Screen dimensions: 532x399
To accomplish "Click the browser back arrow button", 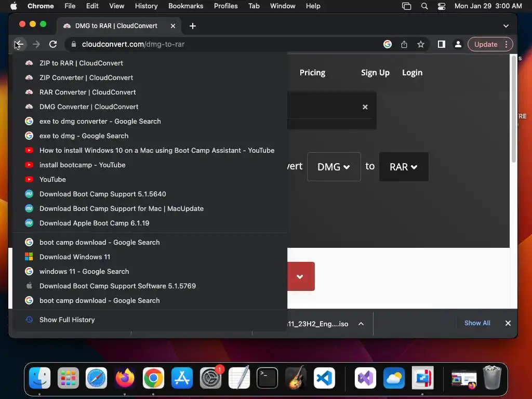I will [19, 45].
